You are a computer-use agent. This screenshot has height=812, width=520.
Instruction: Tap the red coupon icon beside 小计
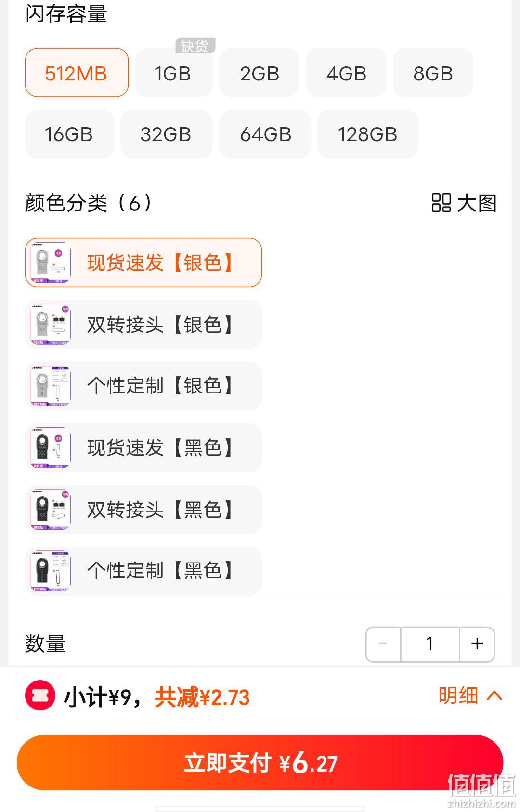(x=40, y=695)
